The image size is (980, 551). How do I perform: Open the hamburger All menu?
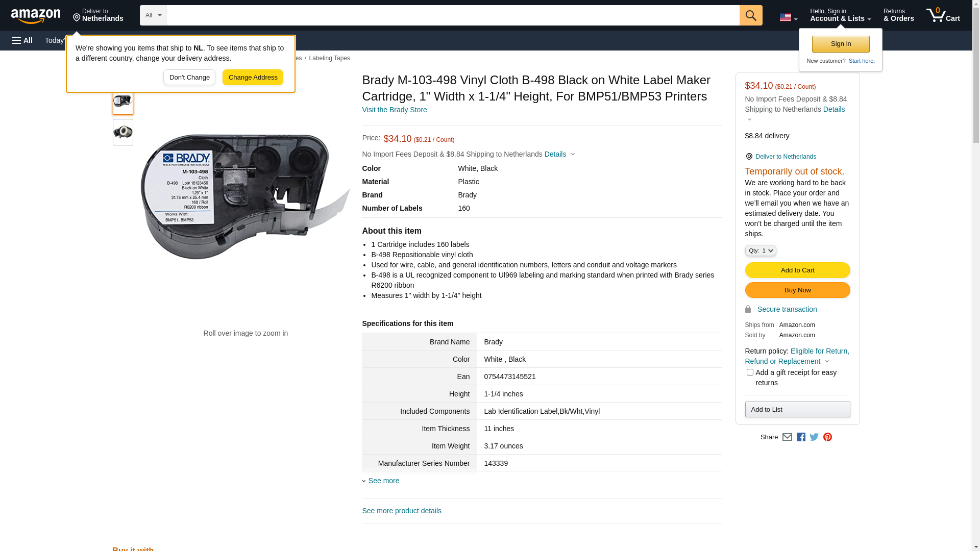(x=22, y=40)
